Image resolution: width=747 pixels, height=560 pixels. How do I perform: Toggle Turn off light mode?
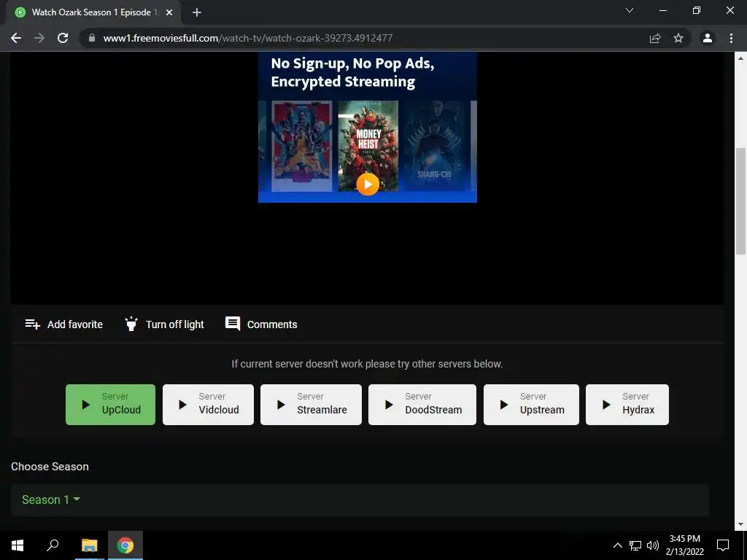(x=164, y=324)
